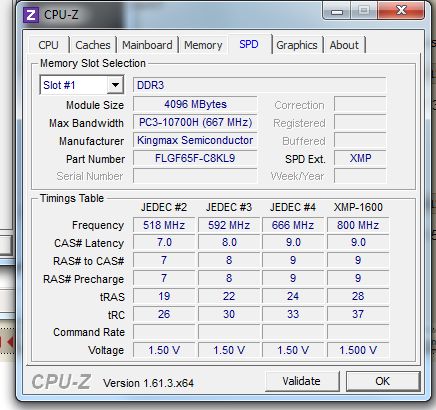Click the 666 MHz frequency cell
Viewport: 436px width, 410px height.
pos(293,225)
